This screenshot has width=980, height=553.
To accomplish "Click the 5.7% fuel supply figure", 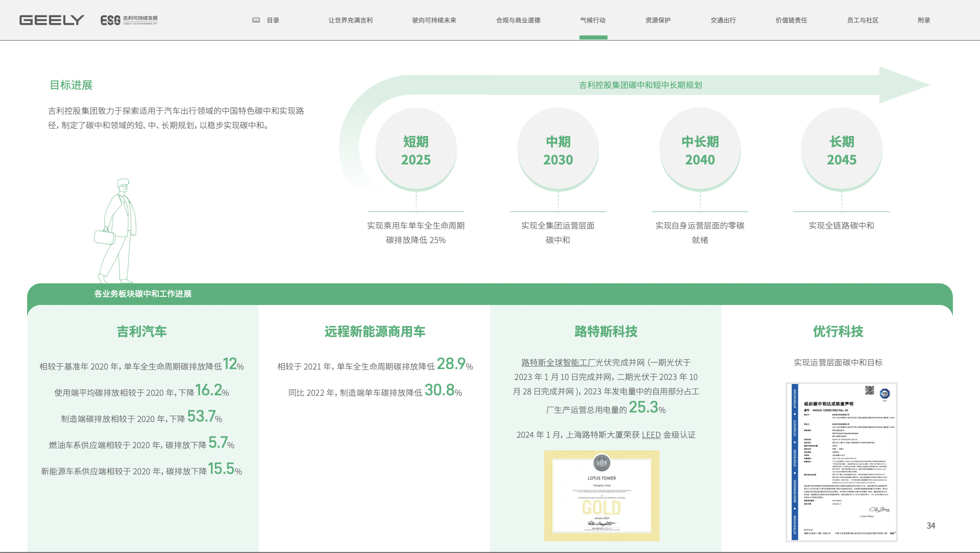I will [221, 443].
